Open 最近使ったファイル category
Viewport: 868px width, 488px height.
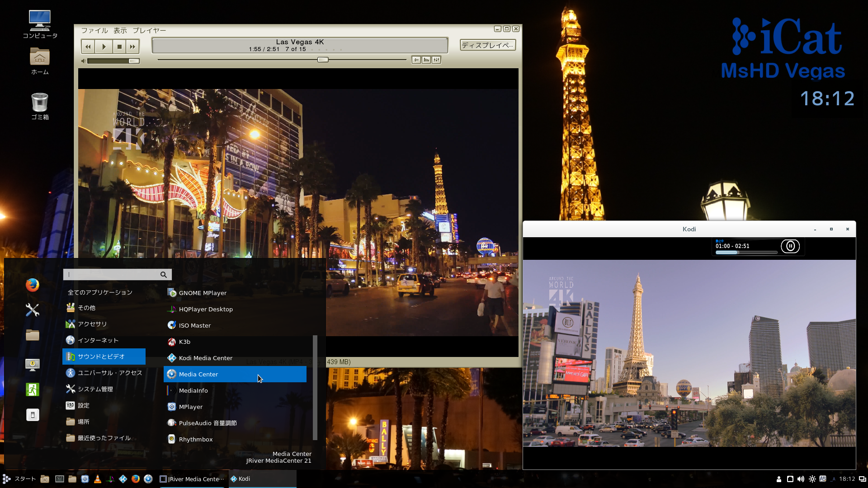[104, 438]
